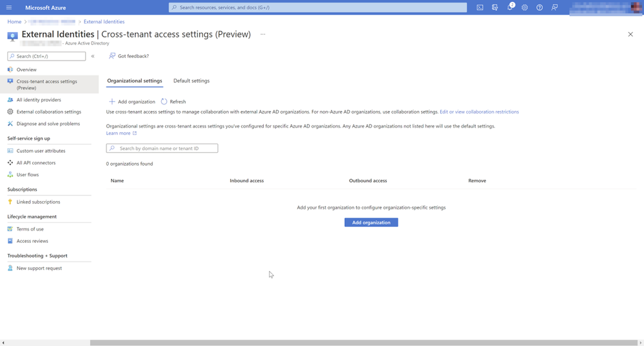The width and height of the screenshot is (644, 346).
Task: Open Edit or view collaboration restrictions link
Action: (480, 111)
